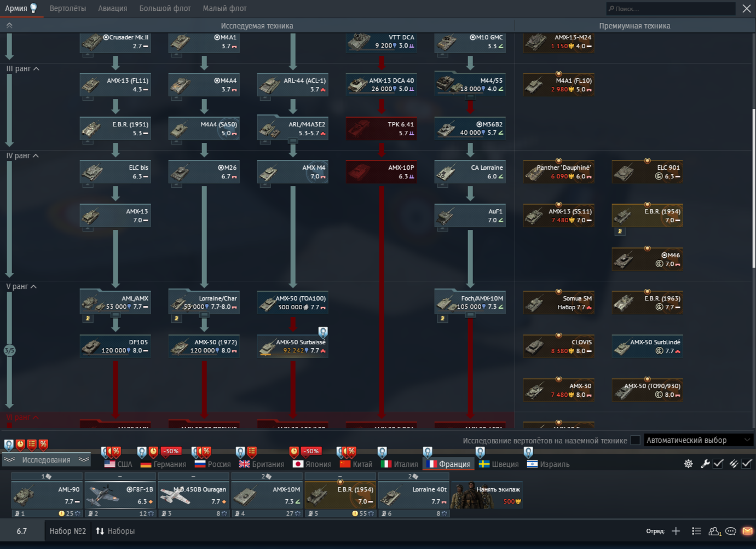Select the ARL-44 (ACL-1) tank card
This screenshot has width=756, height=549.
click(293, 85)
